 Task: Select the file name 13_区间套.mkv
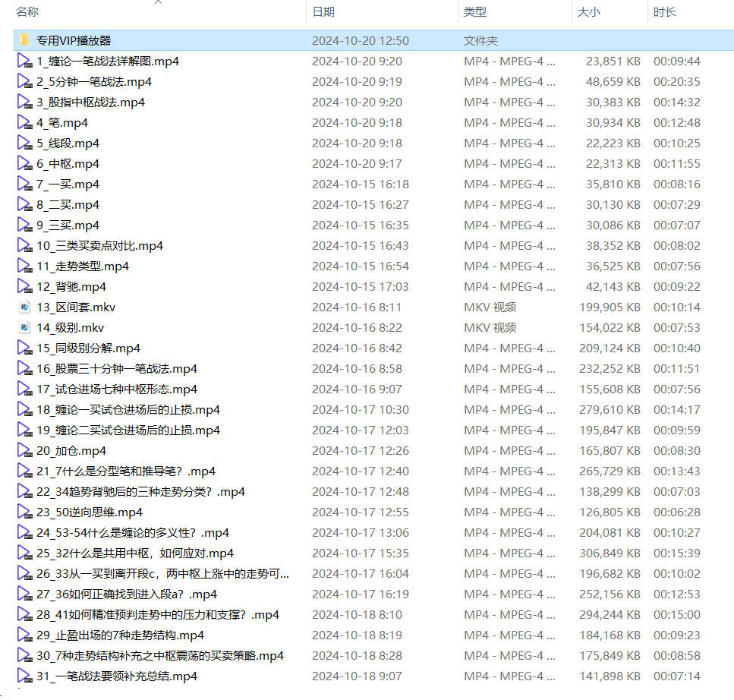[76, 307]
